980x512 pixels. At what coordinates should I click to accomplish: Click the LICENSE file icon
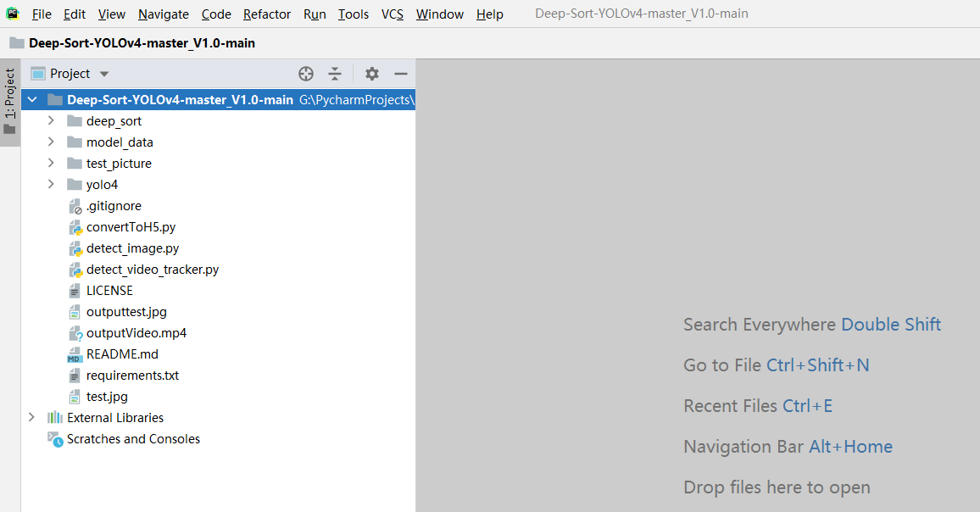[75, 291]
